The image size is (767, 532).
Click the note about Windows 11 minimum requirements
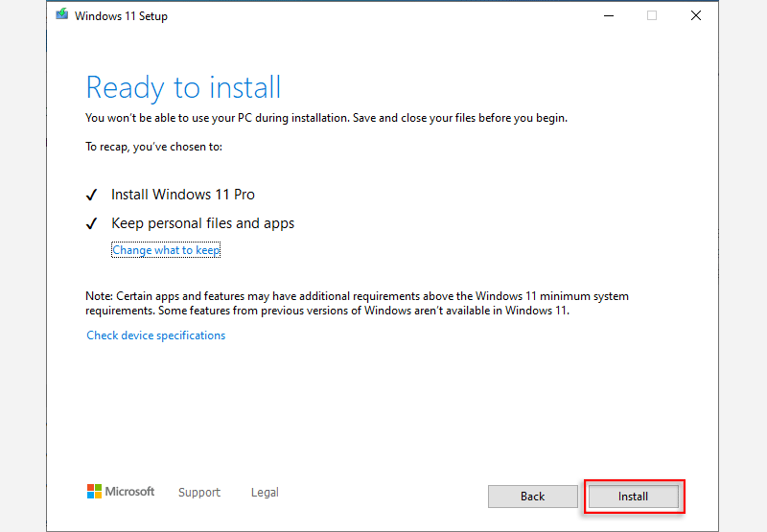coord(357,303)
